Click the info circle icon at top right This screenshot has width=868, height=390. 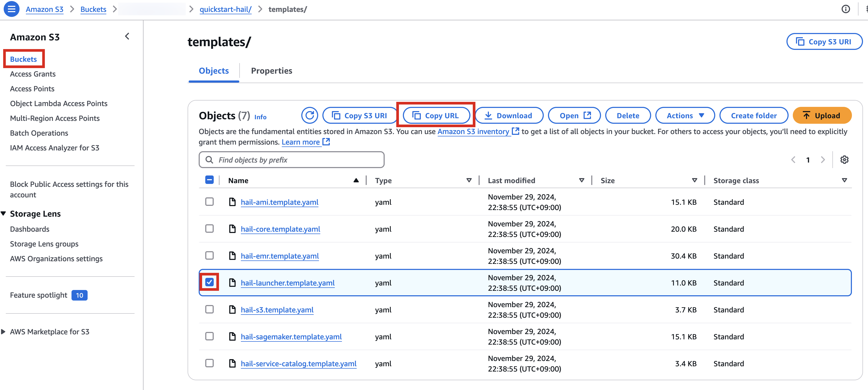click(x=845, y=9)
